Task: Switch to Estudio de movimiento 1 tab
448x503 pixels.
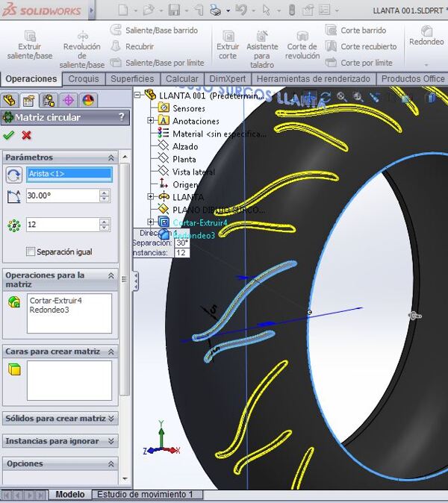Action: click(x=145, y=494)
